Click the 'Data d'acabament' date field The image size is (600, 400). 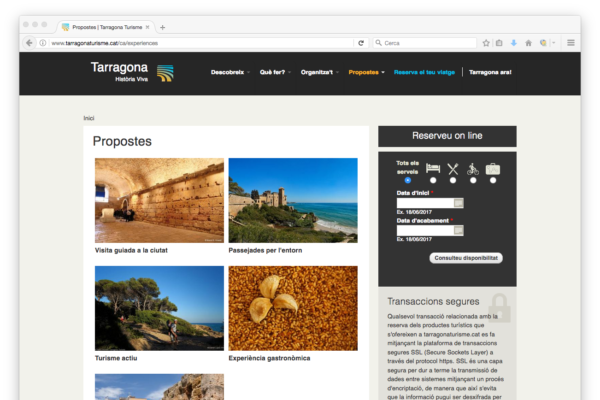(x=425, y=230)
